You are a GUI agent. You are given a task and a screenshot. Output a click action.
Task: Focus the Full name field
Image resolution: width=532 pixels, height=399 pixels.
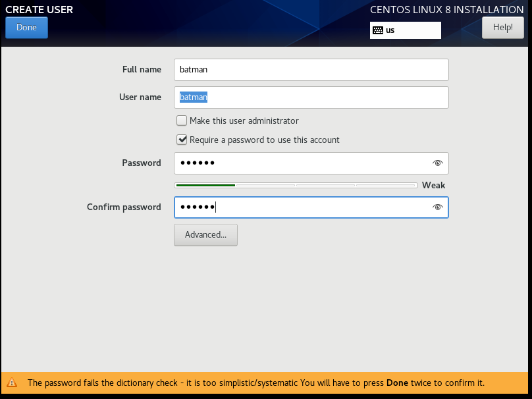click(311, 70)
